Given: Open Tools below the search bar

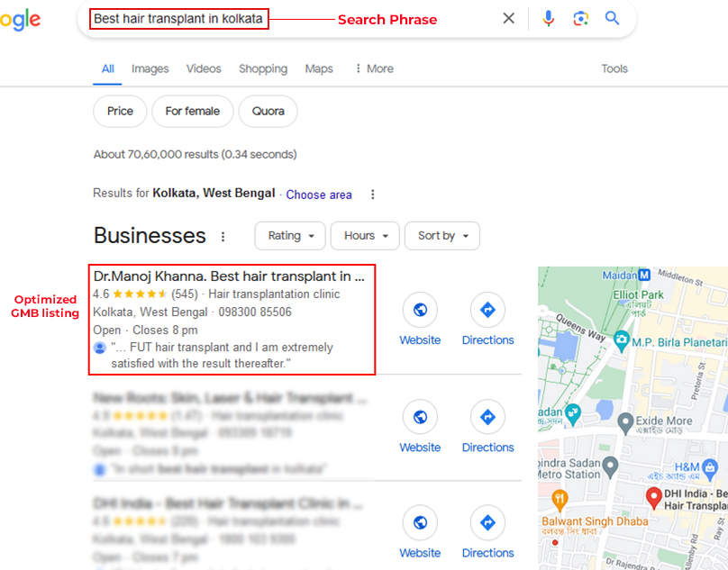Looking at the screenshot, I should [614, 68].
